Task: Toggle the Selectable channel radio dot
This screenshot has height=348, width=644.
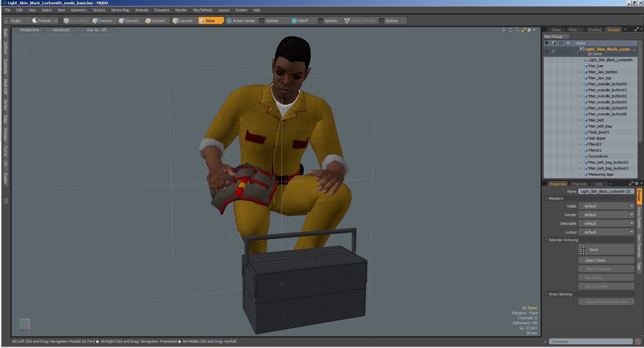Action: pos(581,224)
